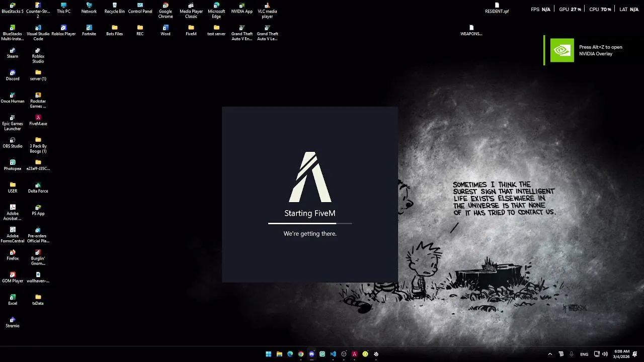Select the Stremio desktop shortcut
This screenshot has height=362, width=644.
tap(13, 323)
